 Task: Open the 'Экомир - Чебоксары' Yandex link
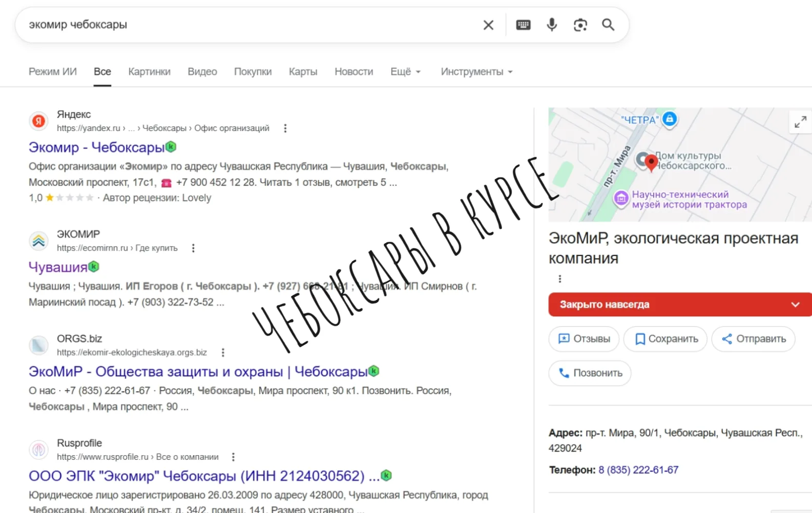pyautogui.click(x=96, y=147)
